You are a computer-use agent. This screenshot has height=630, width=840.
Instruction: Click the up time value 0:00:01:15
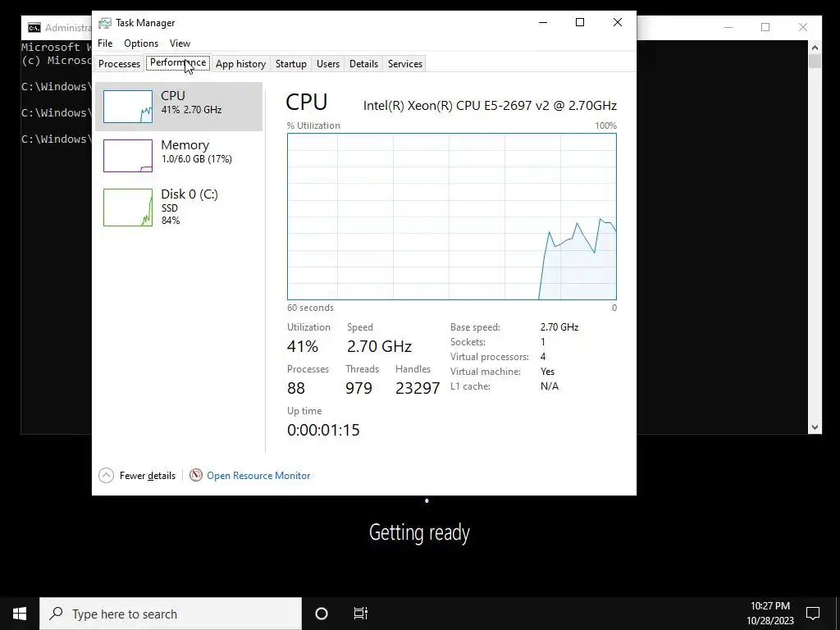tap(323, 430)
